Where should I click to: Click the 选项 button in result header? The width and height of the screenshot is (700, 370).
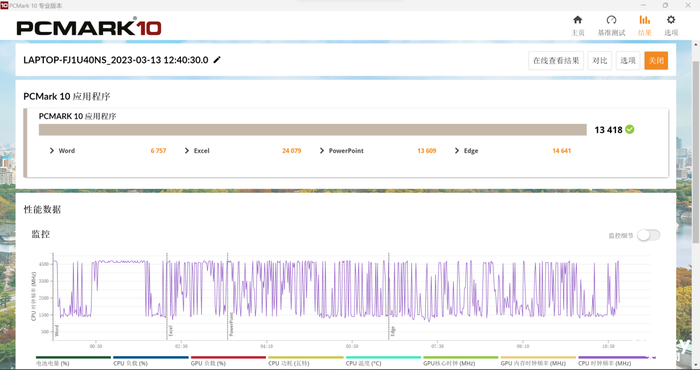tap(628, 61)
